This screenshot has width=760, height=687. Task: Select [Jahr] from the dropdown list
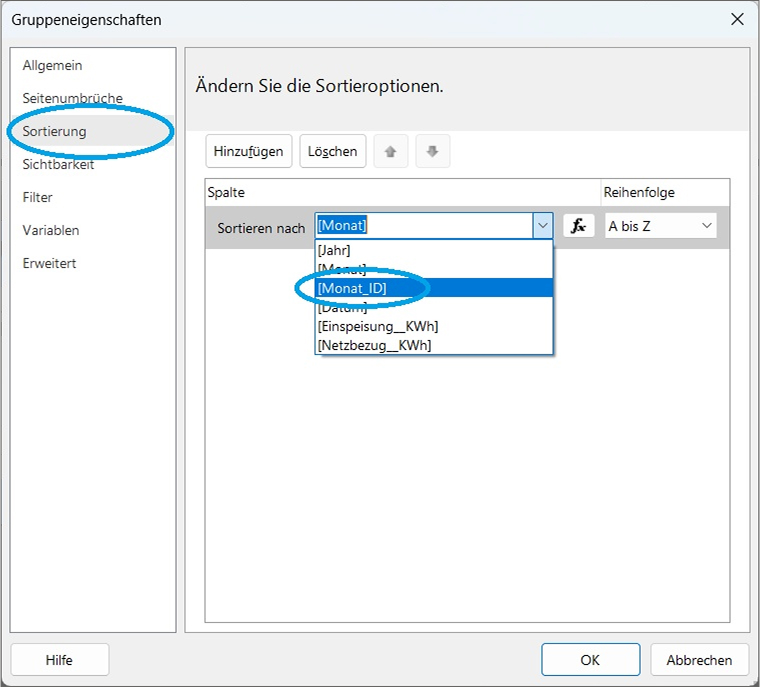pos(334,250)
